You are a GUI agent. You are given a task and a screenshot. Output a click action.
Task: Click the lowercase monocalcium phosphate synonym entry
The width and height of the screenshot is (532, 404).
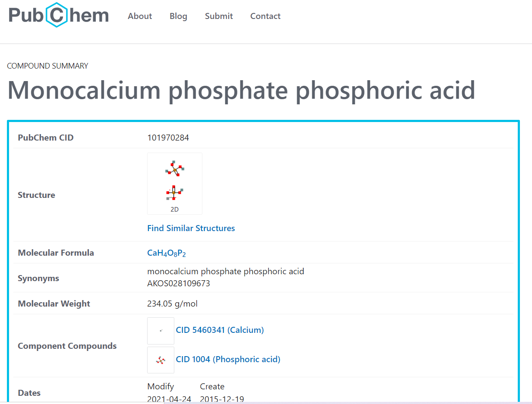(x=226, y=272)
